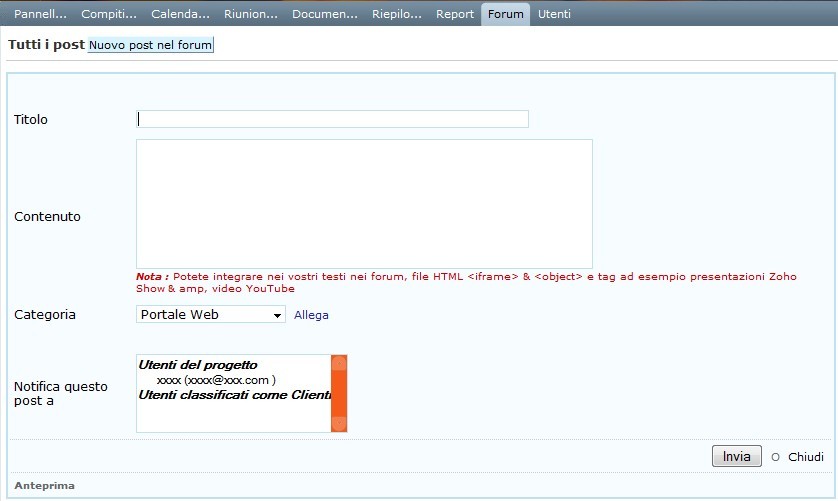Open the Categoria dropdown showing Portale Web
The image size is (838, 501).
pos(211,315)
